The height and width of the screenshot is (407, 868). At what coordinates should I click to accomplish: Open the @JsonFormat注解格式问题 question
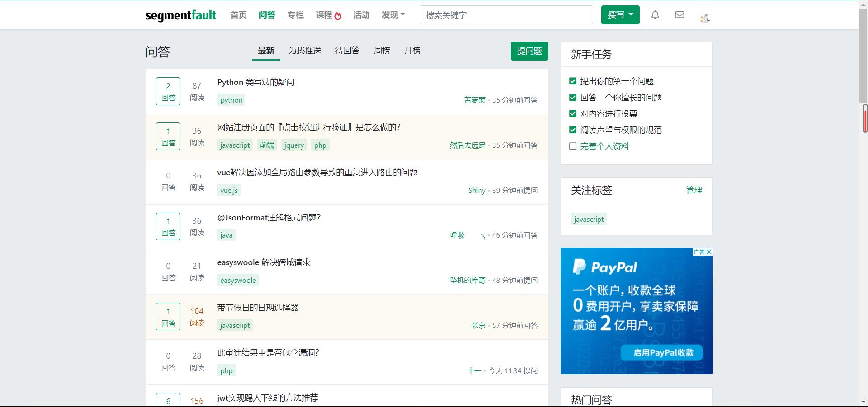(269, 218)
